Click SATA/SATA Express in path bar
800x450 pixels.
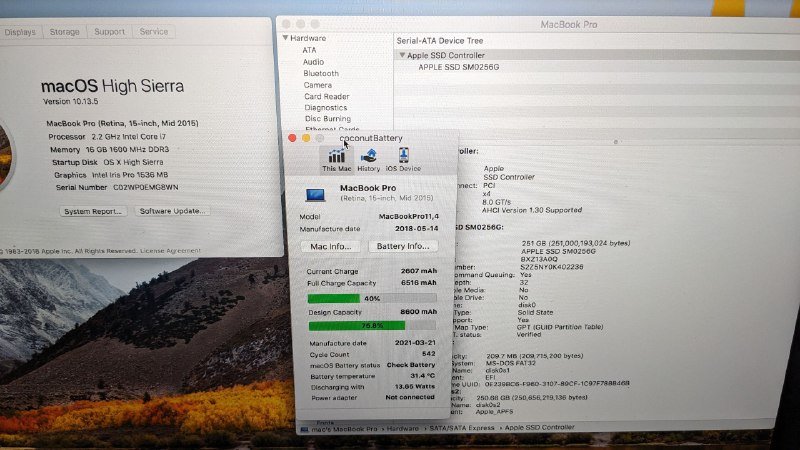[x=462, y=428]
